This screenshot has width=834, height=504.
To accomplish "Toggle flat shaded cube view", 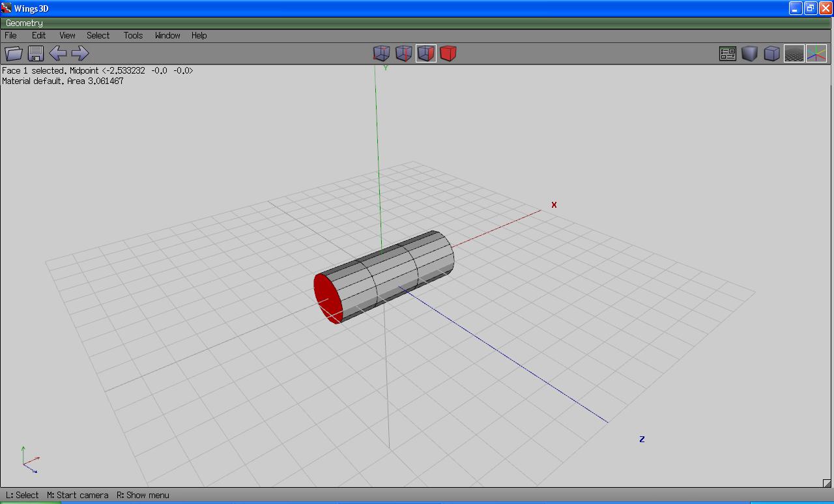I will click(x=750, y=53).
